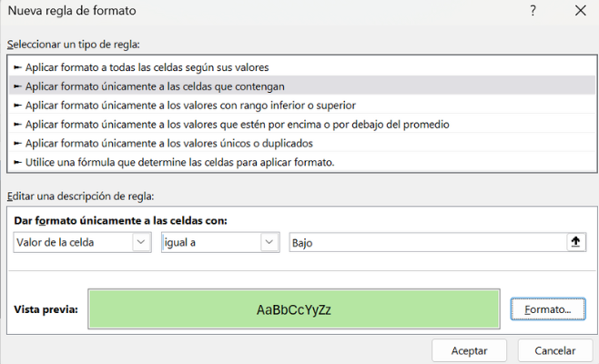599x364 pixels.
Task: Choose rule 'valores con rango inferior o superior'
Action: click(302, 106)
